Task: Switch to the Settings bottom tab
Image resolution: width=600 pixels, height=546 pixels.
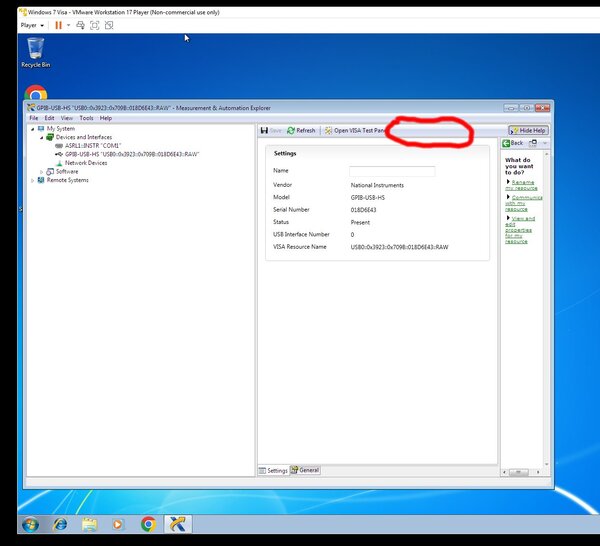Action: (273, 470)
